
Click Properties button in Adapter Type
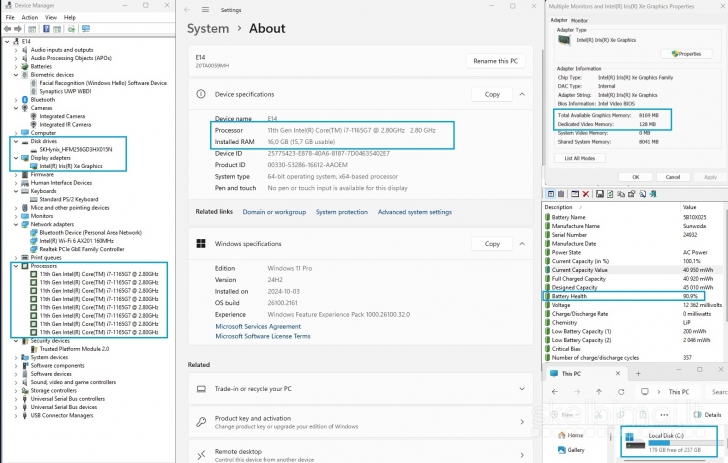click(687, 54)
